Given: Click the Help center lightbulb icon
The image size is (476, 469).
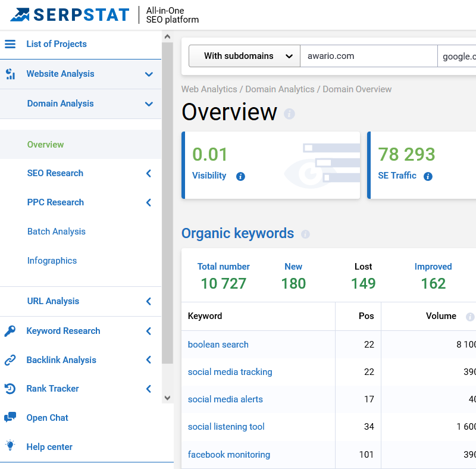Looking at the screenshot, I should click(10, 446).
